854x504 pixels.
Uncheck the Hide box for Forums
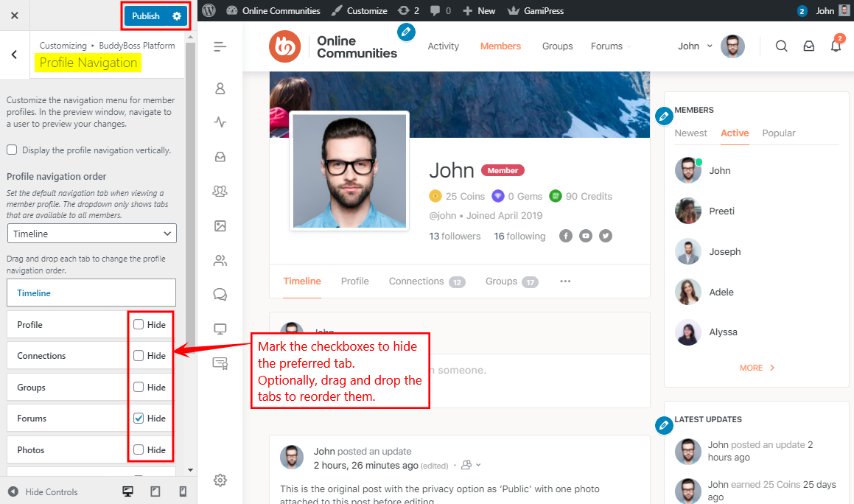click(139, 418)
